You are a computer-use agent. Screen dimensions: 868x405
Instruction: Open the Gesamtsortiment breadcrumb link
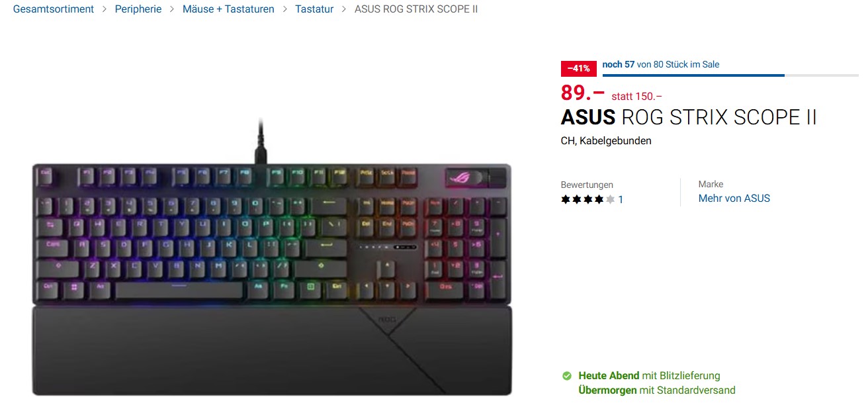pyautogui.click(x=54, y=9)
